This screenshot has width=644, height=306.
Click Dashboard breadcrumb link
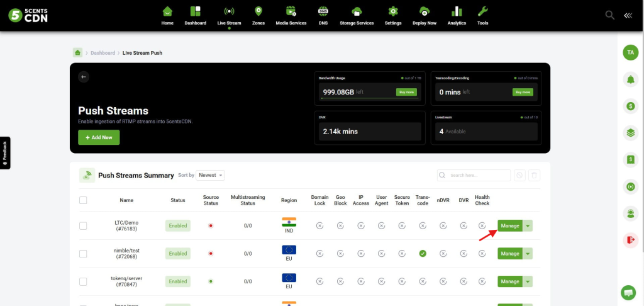[x=103, y=53]
